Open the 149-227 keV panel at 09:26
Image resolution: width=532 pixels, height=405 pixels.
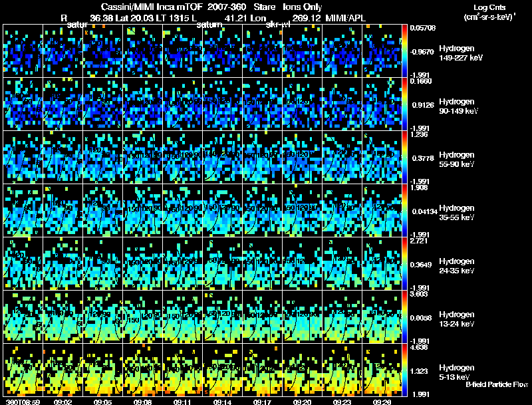click(382, 51)
